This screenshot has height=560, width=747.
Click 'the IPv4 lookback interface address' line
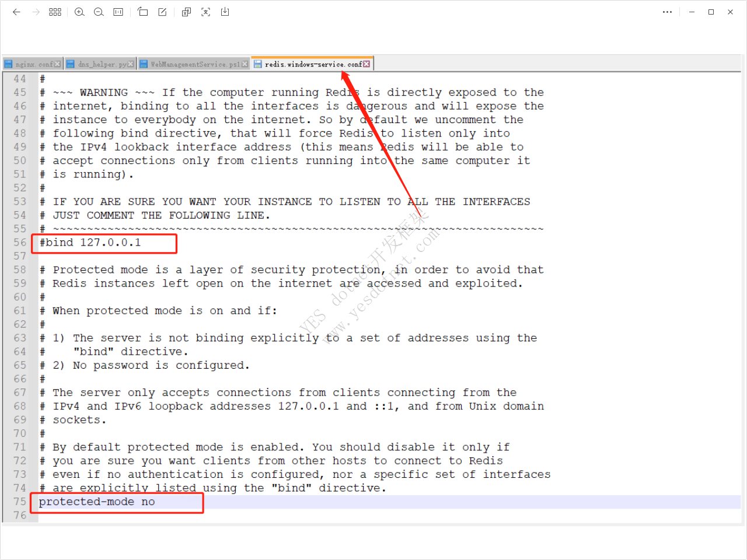281,147
